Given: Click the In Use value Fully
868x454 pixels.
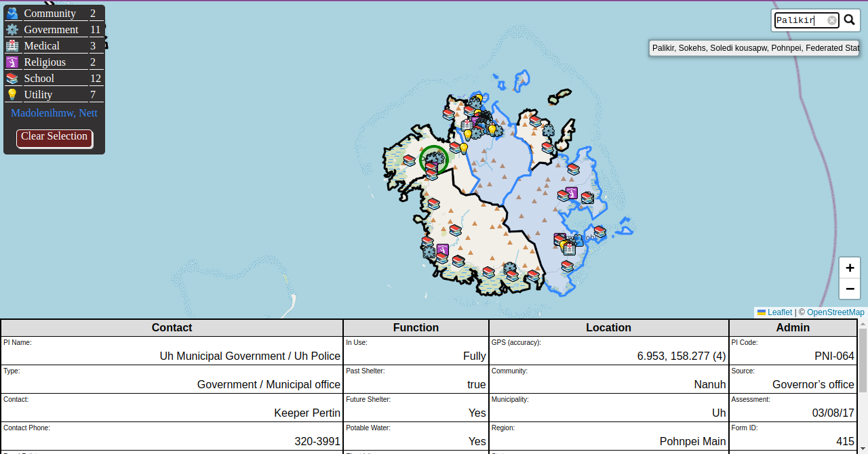Looking at the screenshot, I should pos(475,356).
